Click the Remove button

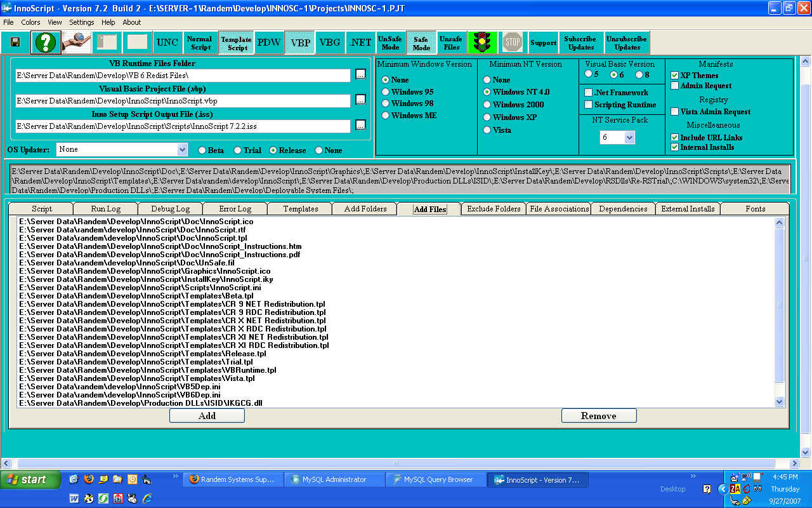598,415
